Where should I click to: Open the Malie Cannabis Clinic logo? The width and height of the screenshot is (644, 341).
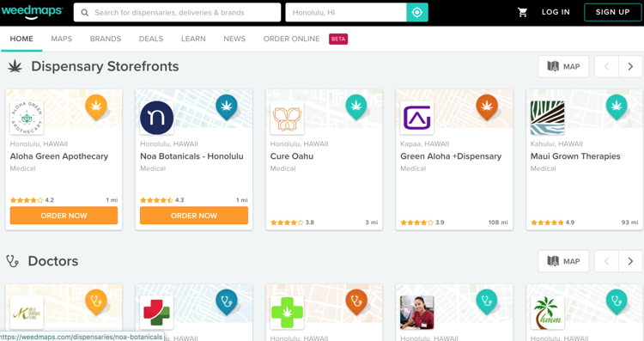[x=27, y=313]
